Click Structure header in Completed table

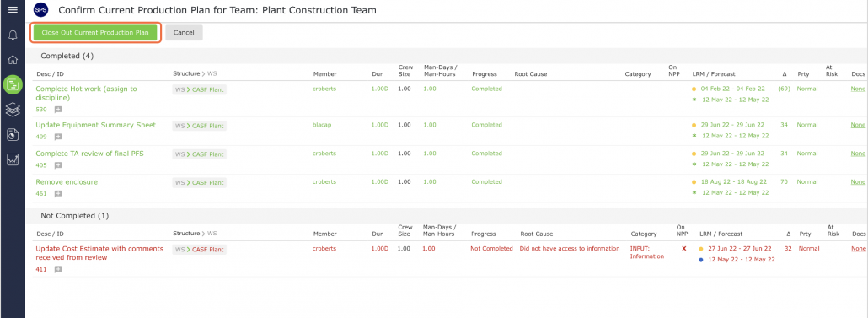[186, 73]
